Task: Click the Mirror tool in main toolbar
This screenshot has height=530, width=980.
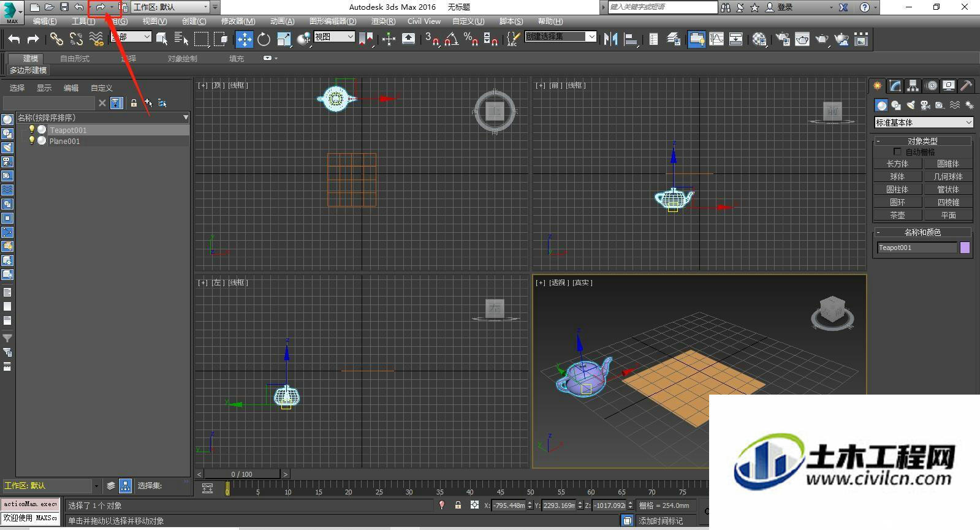Action: (x=610, y=39)
